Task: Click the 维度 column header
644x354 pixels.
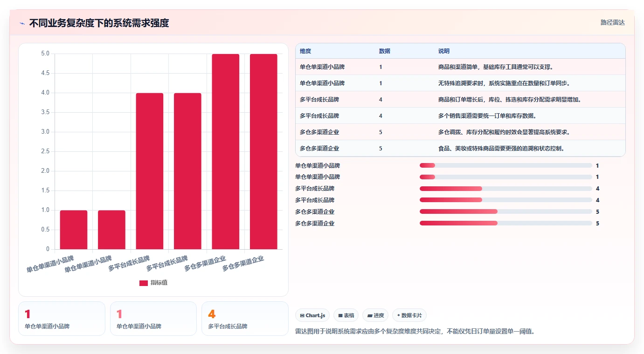Action: coord(305,51)
